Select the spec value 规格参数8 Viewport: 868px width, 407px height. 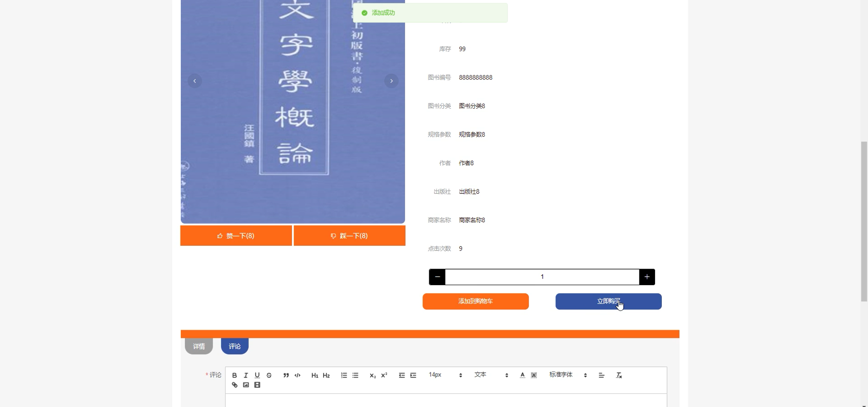[472, 134]
